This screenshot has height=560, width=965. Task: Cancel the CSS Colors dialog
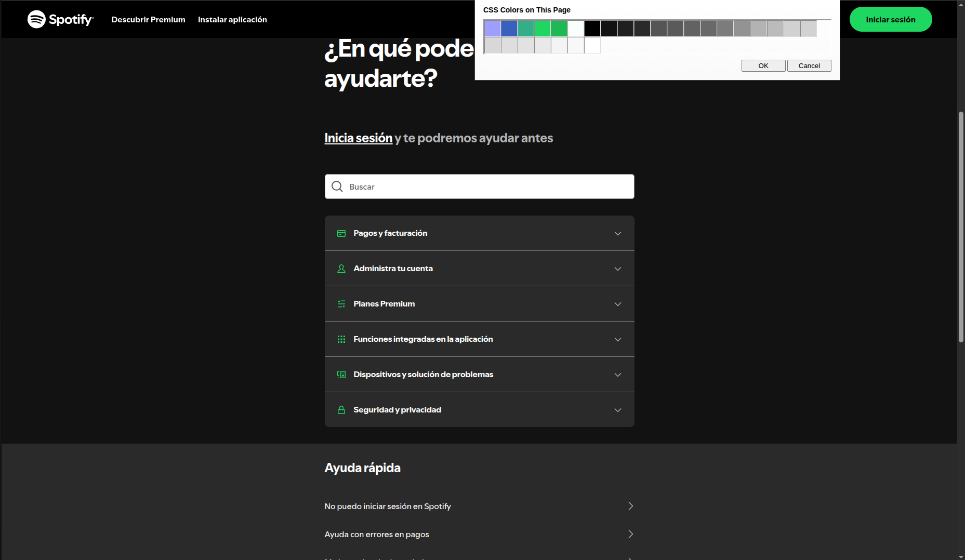(809, 66)
